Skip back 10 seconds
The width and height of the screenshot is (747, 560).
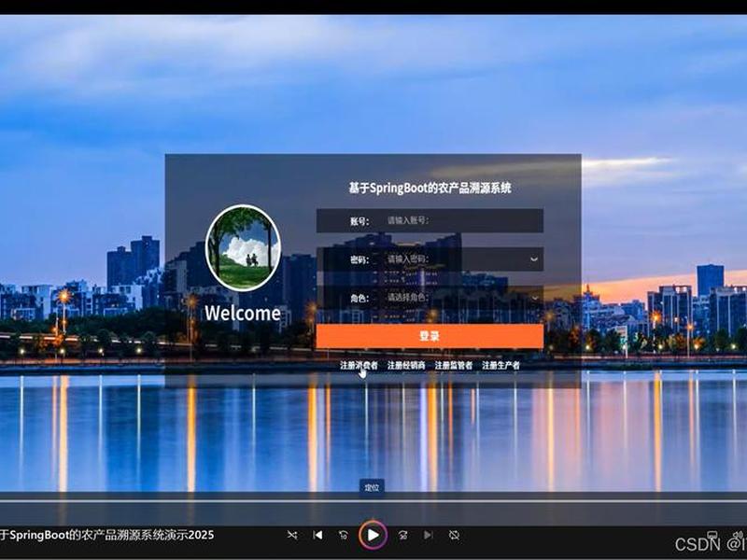click(343, 535)
